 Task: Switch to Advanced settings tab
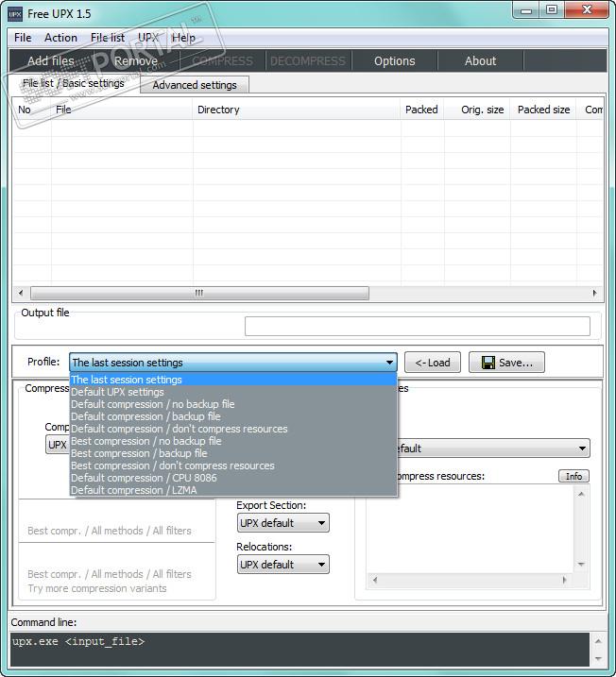click(195, 85)
